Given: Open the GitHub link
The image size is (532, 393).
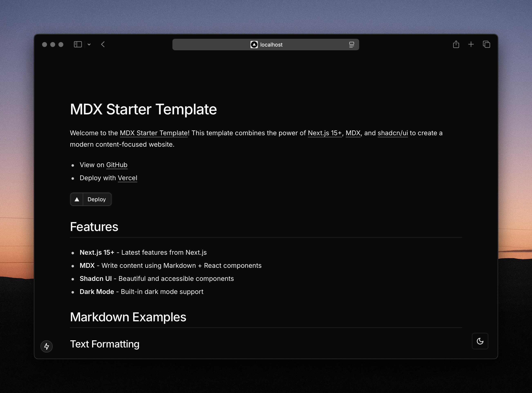Looking at the screenshot, I should (117, 165).
